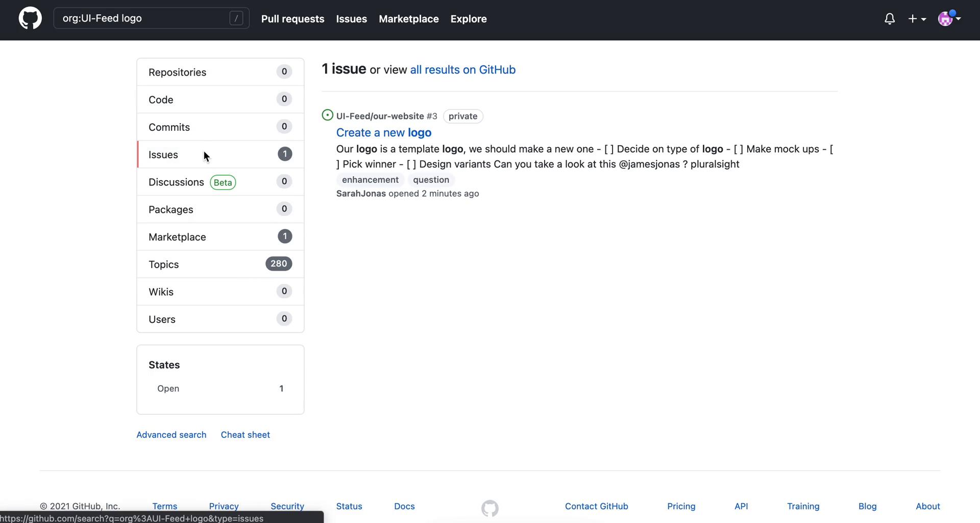Image resolution: width=980 pixels, height=523 pixels.
Task: Click the Beta badge next to Discussions
Action: click(223, 182)
